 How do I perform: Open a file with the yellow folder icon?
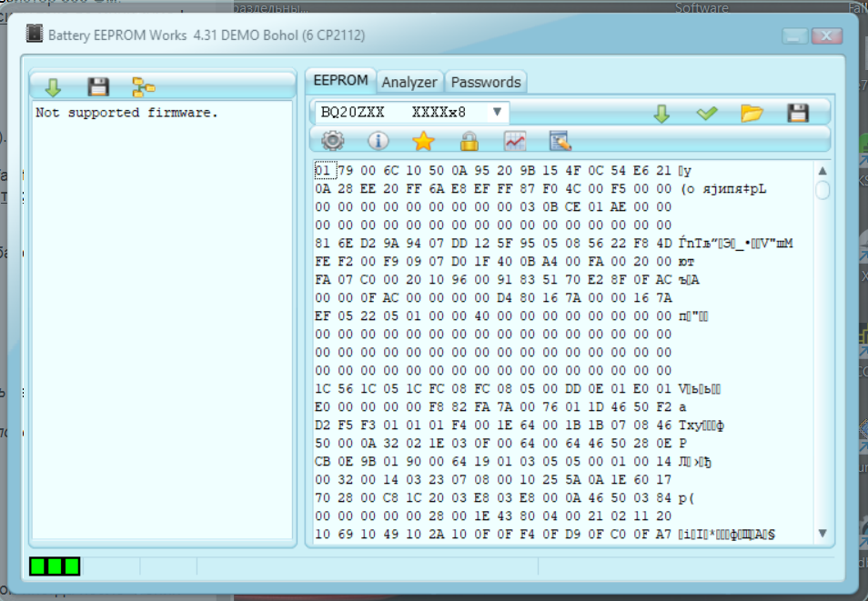tap(752, 113)
